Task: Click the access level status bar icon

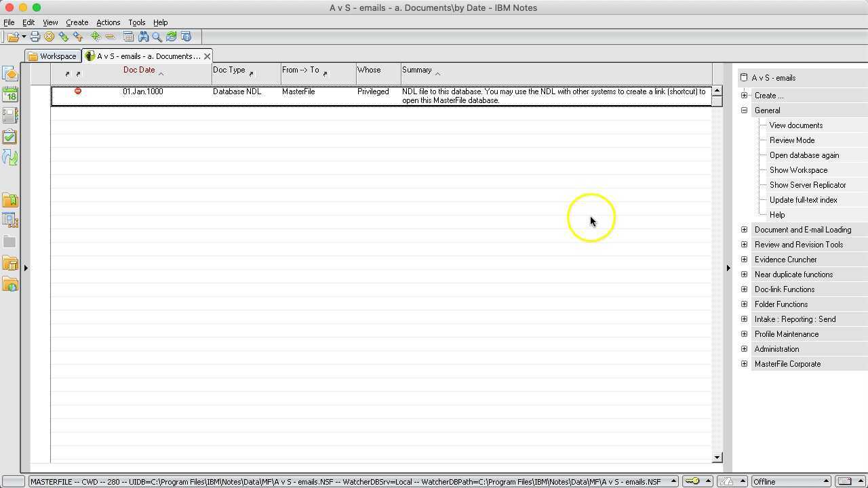Action: click(726, 481)
